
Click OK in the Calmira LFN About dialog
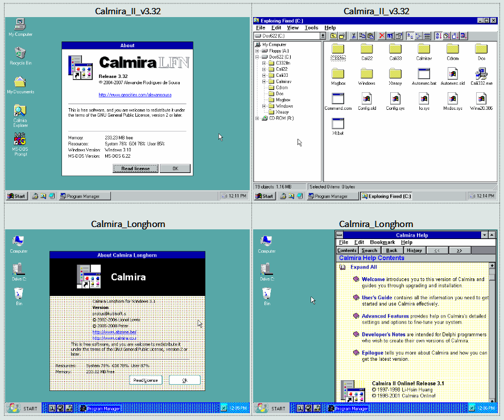click(x=175, y=168)
